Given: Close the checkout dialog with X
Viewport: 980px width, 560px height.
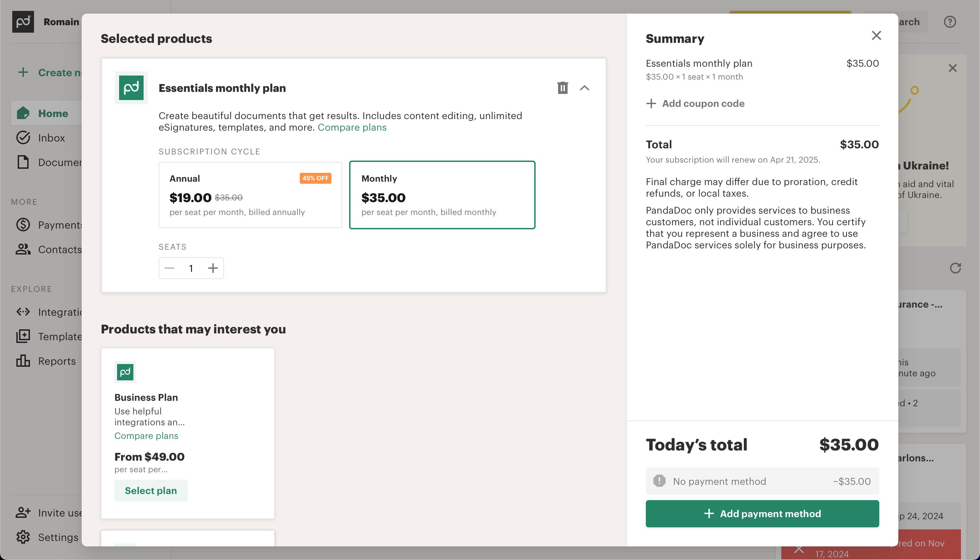Looking at the screenshot, I should (x=876, y=35).
